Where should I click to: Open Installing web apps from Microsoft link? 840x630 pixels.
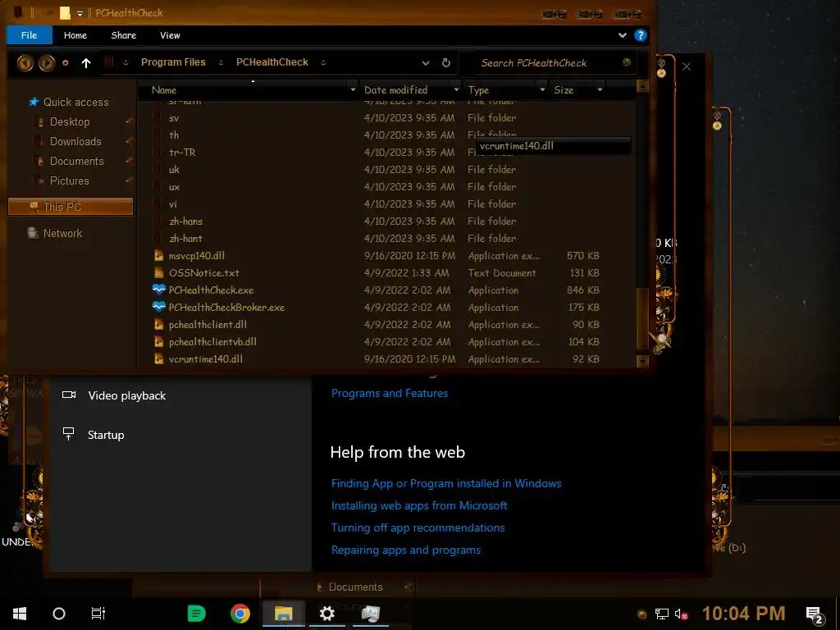pyautogui.click(x=419, y=505)
